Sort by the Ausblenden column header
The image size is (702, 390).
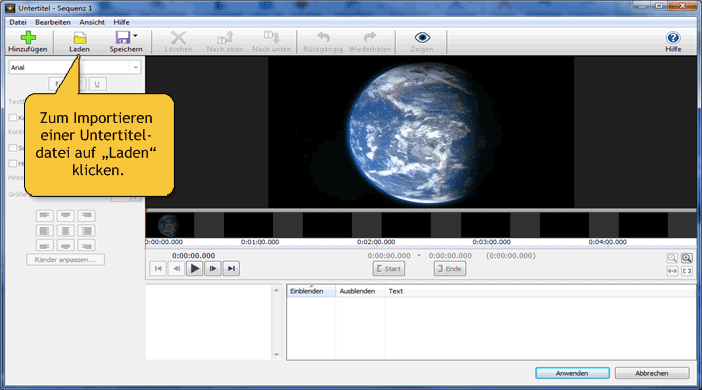click(x=360, y=291)
